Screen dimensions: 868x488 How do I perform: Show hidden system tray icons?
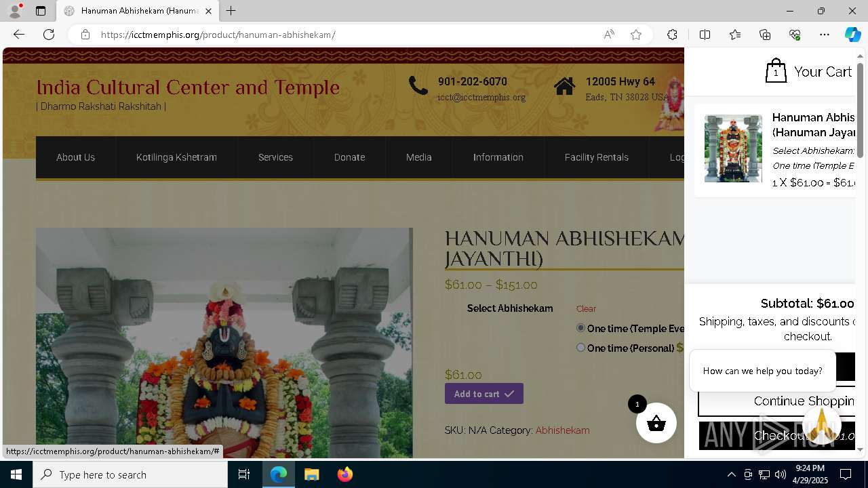[731, 474]
